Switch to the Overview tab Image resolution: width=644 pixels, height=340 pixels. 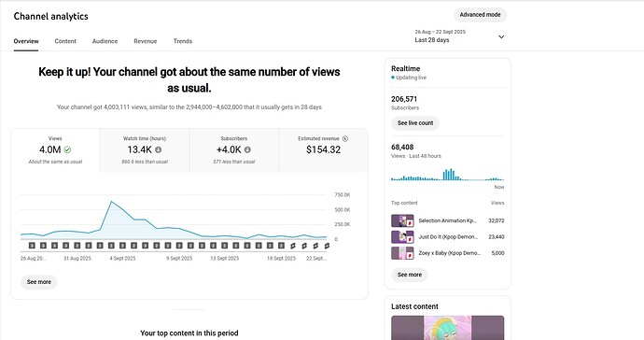coord(26,41)
